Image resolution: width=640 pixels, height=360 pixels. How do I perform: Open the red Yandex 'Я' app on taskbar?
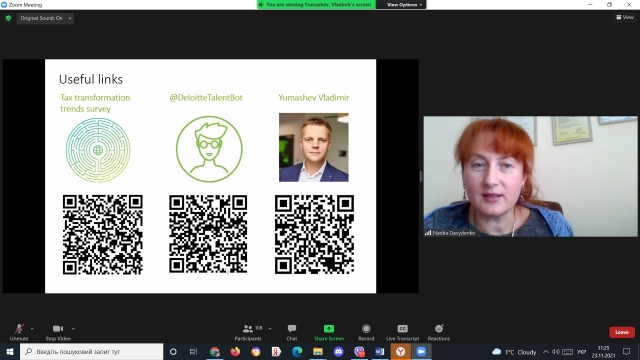coord(276,351)
